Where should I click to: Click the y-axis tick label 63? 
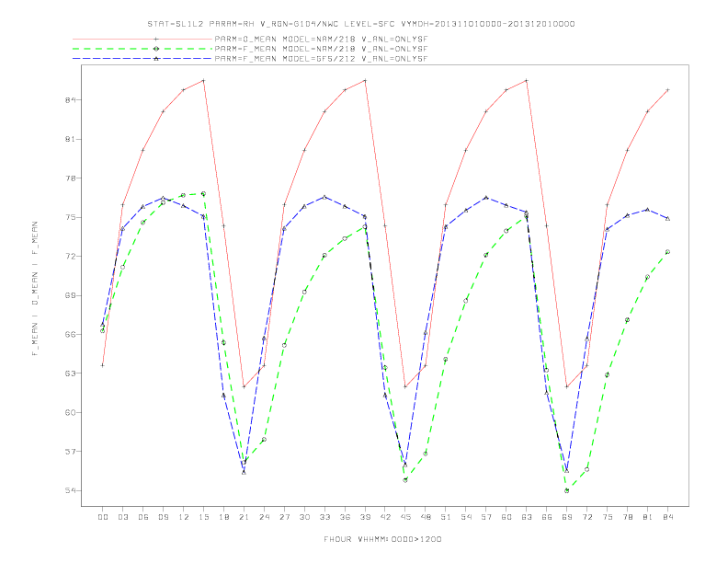71,373
